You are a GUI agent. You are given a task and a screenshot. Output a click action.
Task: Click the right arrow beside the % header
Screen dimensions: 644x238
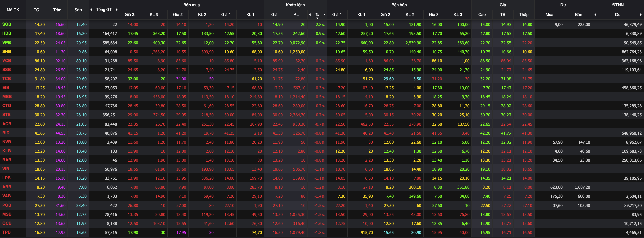[x=324, y=15]
